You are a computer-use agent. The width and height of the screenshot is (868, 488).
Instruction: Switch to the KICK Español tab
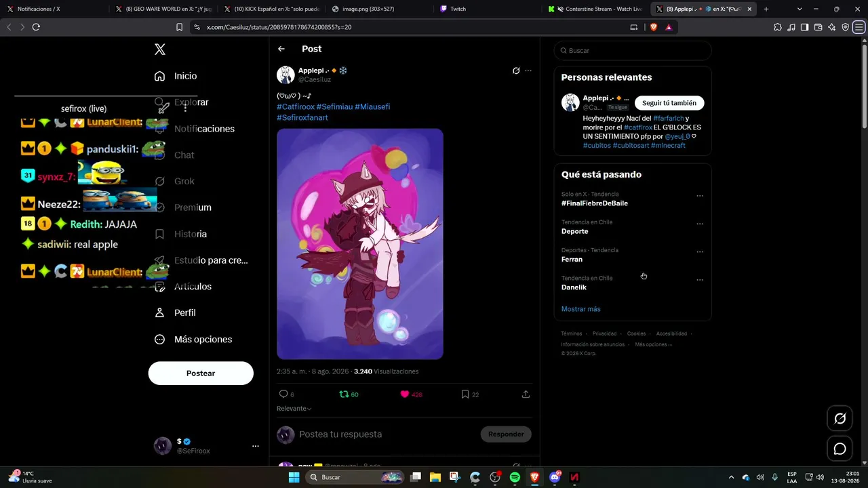pos(271,9)
